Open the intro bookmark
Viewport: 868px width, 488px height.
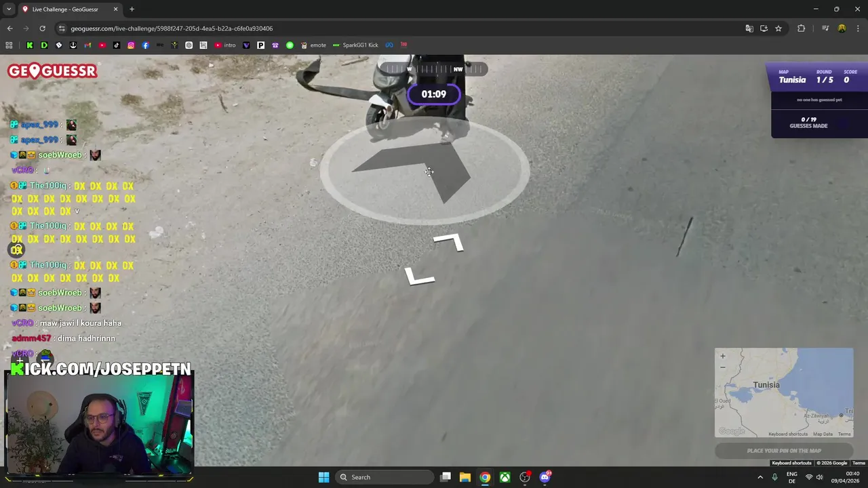(225, 45)
